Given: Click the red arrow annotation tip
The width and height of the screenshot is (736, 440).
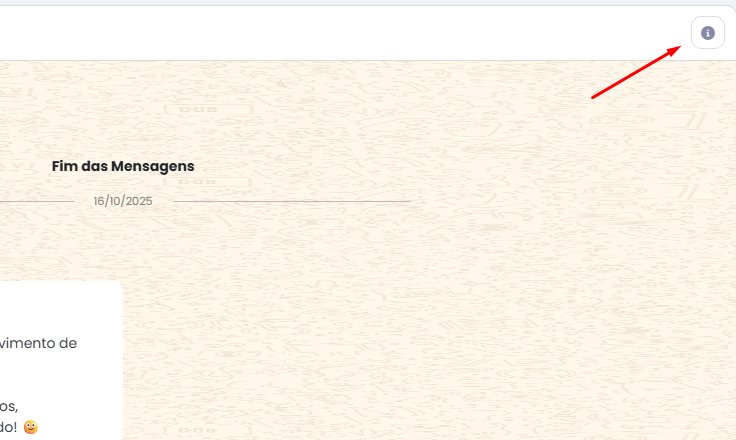Looking at the screenshot, I should pyautogui.click(x=679, y=47).
